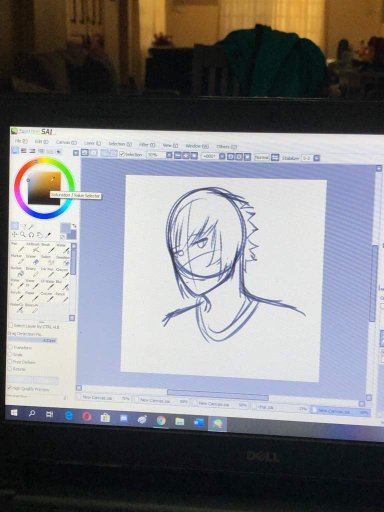Open the Filter menu

147,145
